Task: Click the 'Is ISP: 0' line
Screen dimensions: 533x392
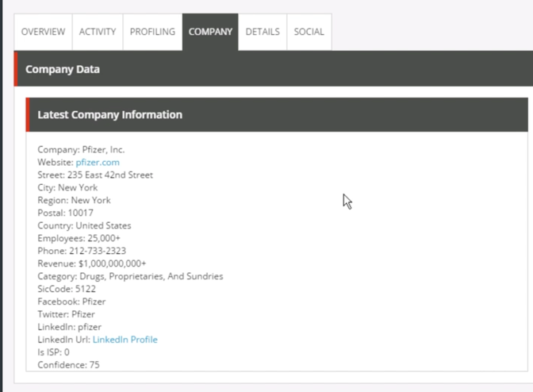Action: [x=53, y=352]
